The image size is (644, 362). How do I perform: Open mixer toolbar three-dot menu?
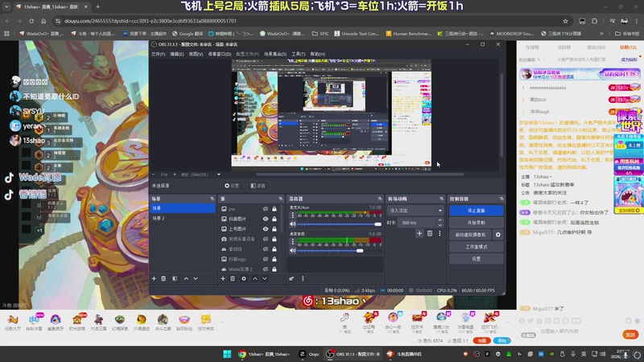(303, 278)
